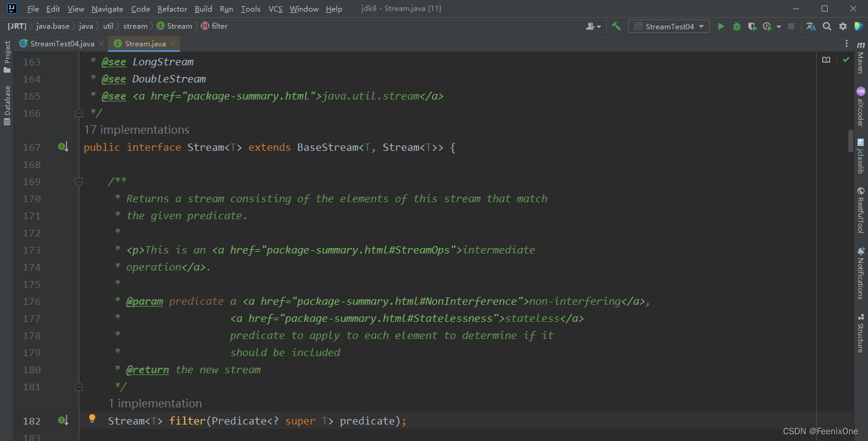The width and height of the screenshot is (868, 441).
Task: Open the code-with-me user dropdown
Action: click(593, 26)
